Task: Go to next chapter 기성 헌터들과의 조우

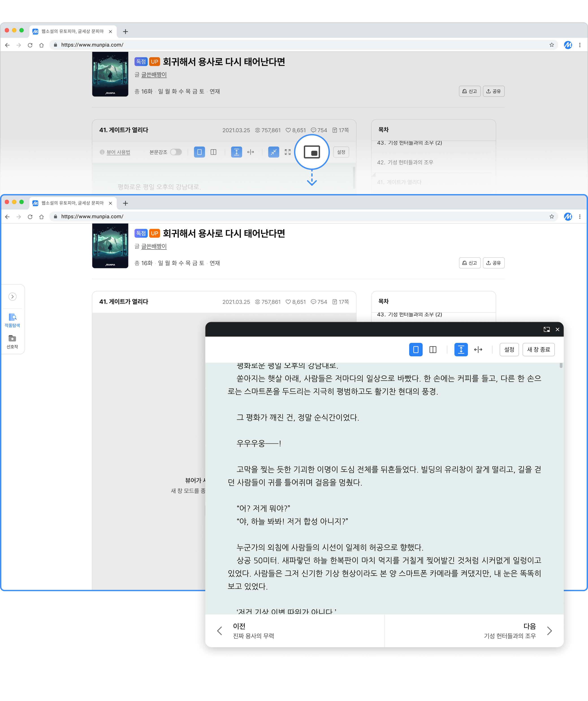Action: pyautogui.click(x=474, y=631)
